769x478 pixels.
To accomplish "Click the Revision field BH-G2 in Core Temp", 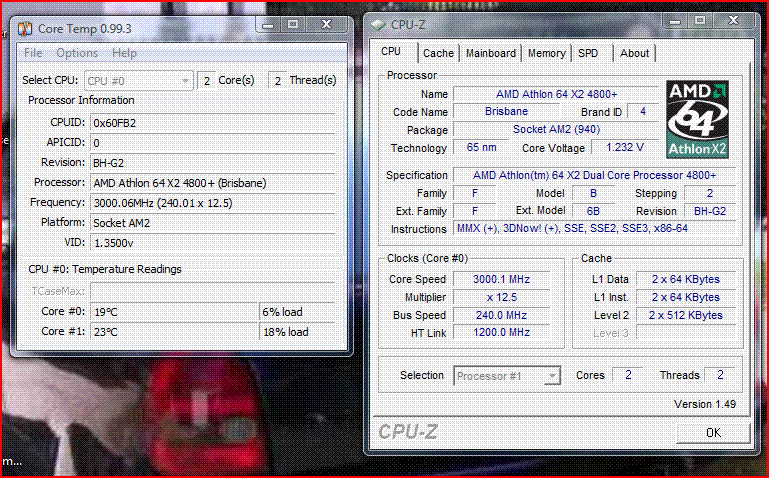I will coord(213,163).
